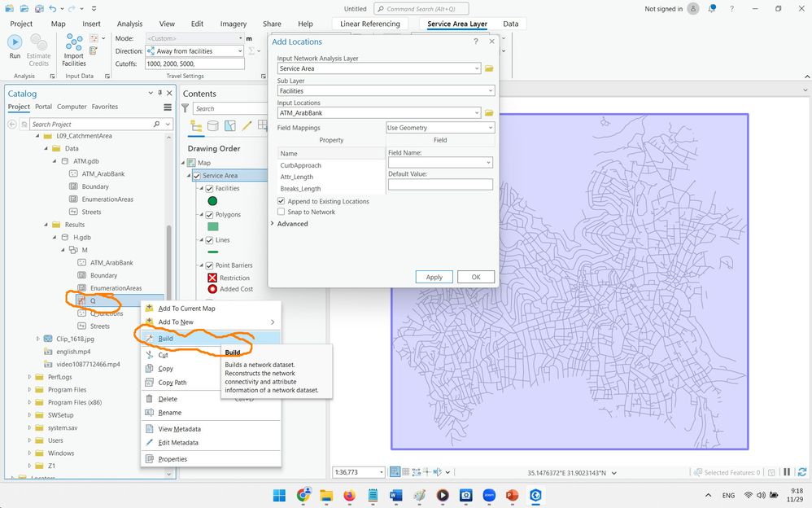
Task: Click the Apply button
Action: tap(434, 277)
